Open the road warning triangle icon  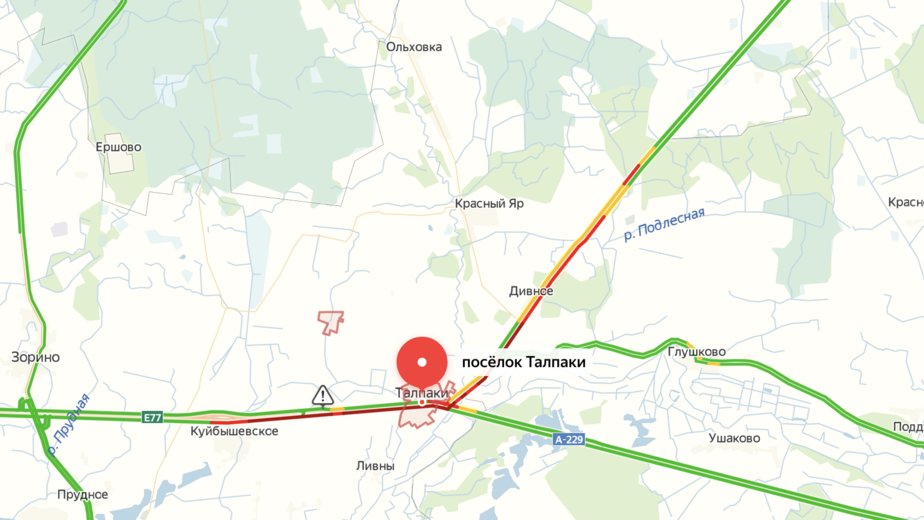pos(323,396)
